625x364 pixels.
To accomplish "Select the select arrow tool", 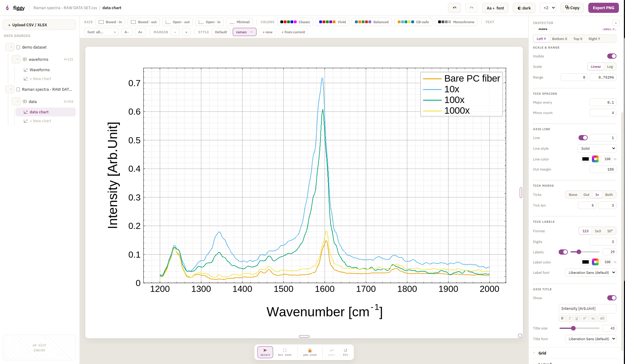I will [265, 352].
